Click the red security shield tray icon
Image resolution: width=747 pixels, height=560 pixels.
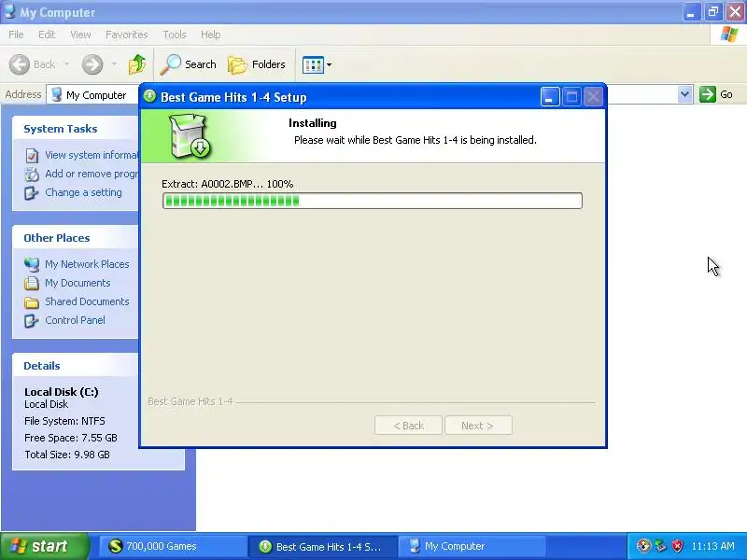[678, 546]
